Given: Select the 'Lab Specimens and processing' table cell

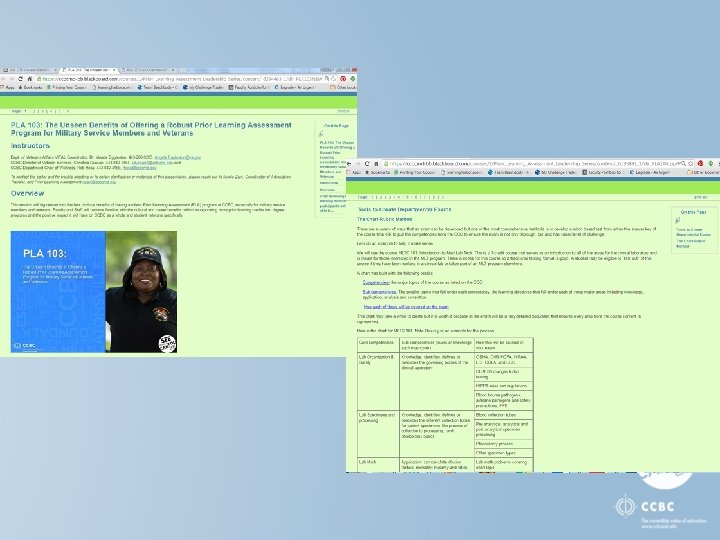Looking at the screenshot, I should [378, 433].
